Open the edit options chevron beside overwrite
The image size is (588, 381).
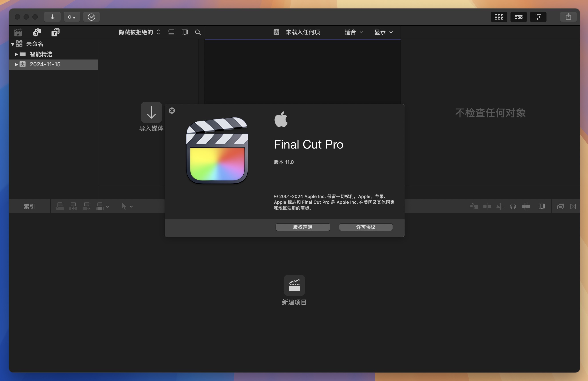pos(107,206)
